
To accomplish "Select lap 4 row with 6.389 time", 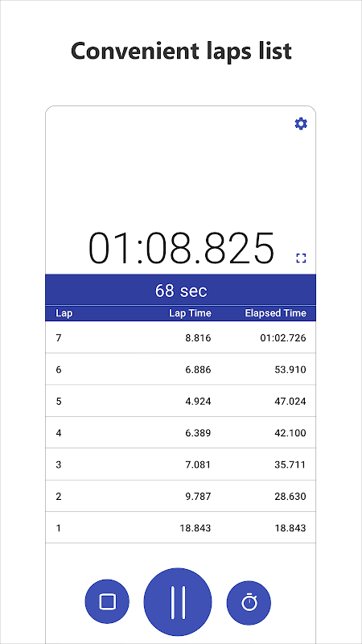I will tap(180, 432).
